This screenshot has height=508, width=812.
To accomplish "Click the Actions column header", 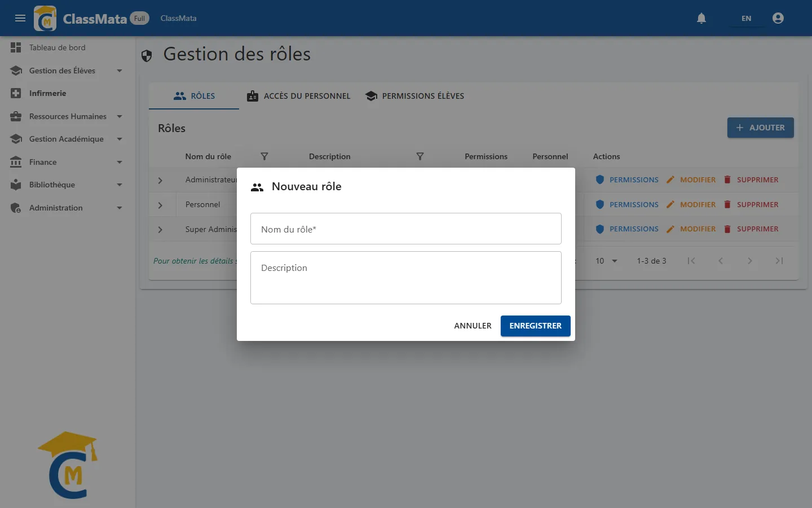I will pos(606,156).
